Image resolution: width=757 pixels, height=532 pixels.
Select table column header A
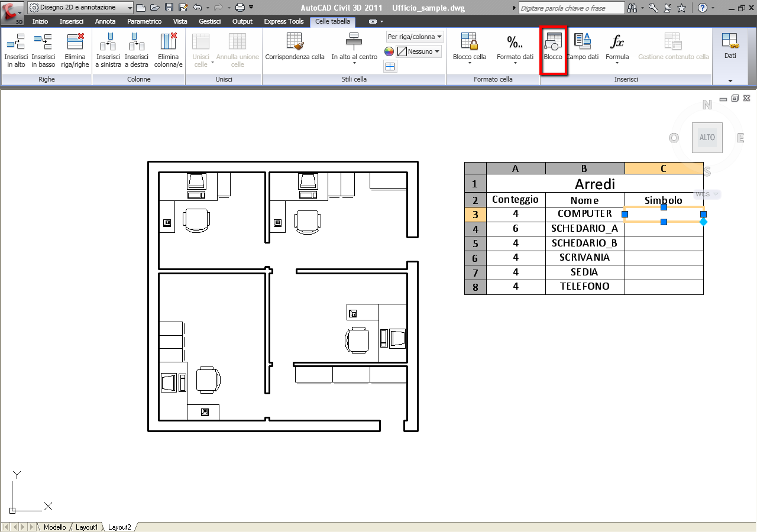pyautogui.click(x=516, y=168)
